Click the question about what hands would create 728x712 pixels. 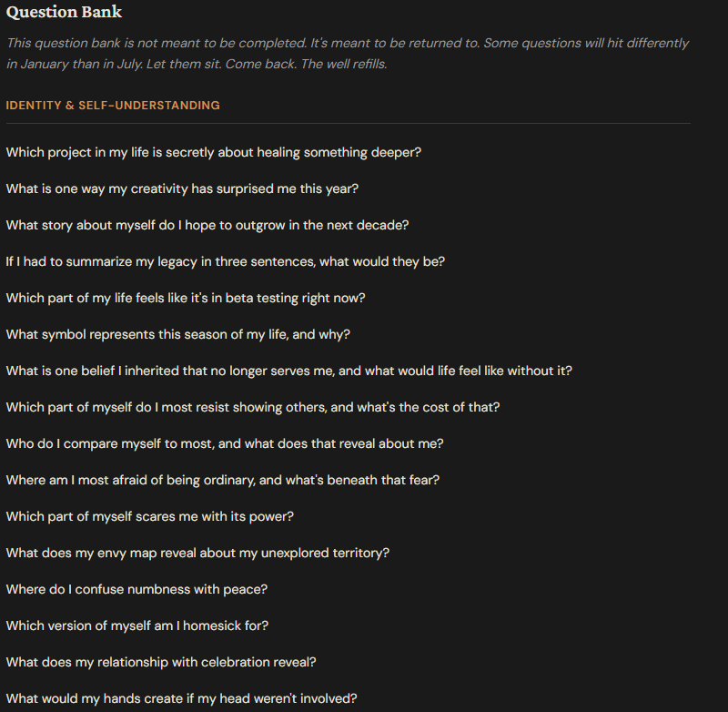click(181, 698)
